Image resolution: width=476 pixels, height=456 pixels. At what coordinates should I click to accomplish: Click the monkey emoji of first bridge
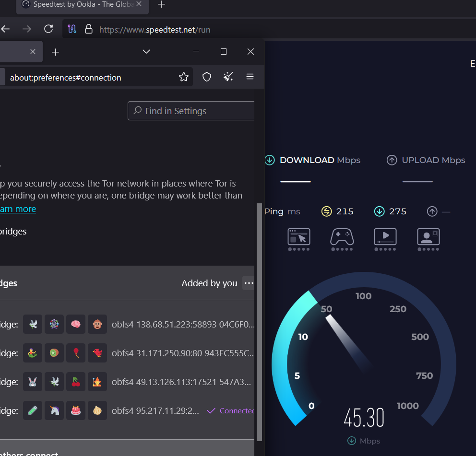(x=97, y=324)
